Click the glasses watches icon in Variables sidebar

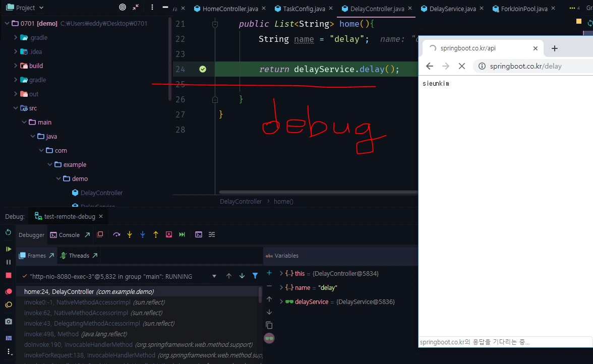click(x=269, y=338)
